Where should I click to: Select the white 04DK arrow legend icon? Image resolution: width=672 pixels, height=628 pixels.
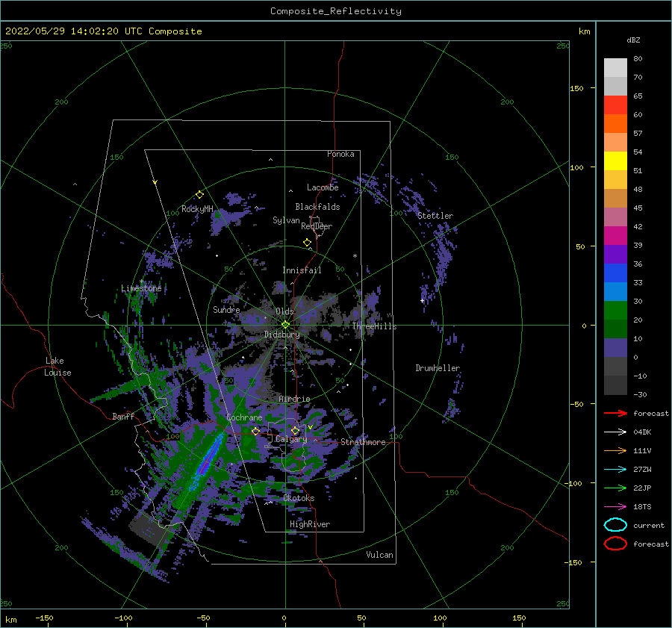(x=615, y=432)
